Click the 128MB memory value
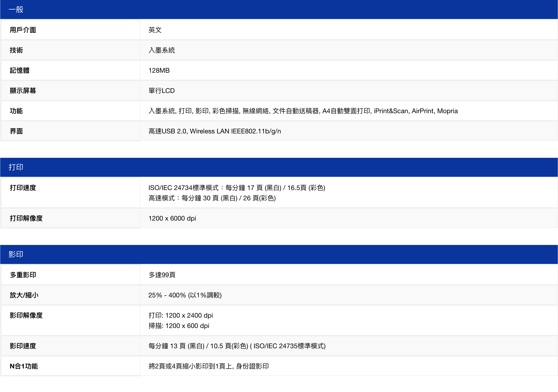Image resolution: width=558 pixels, height=392 pixels. 159,70
